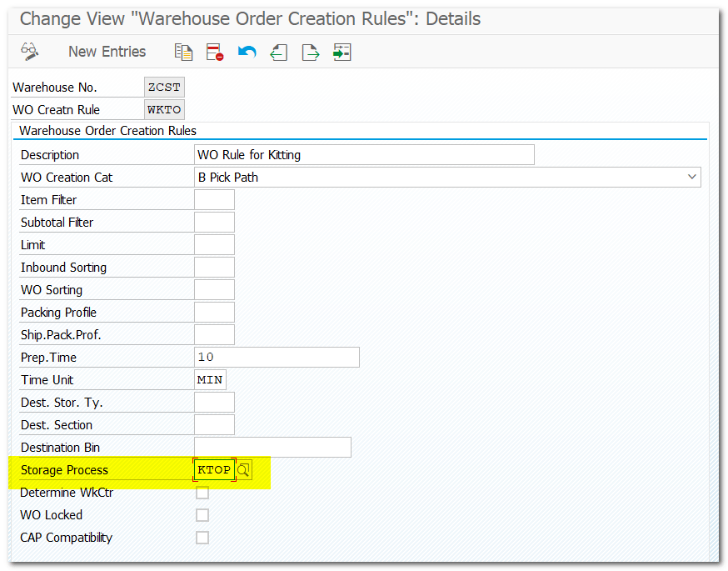Toggle Display/Change mode glasses icon
The width and height of the screenshot is (728, 571).
[x=30, y=52]
